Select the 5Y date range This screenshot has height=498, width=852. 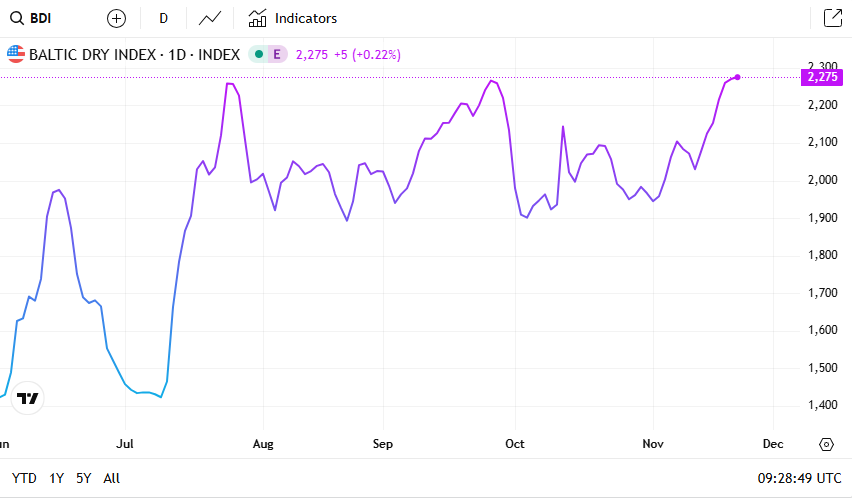(84, 478)
